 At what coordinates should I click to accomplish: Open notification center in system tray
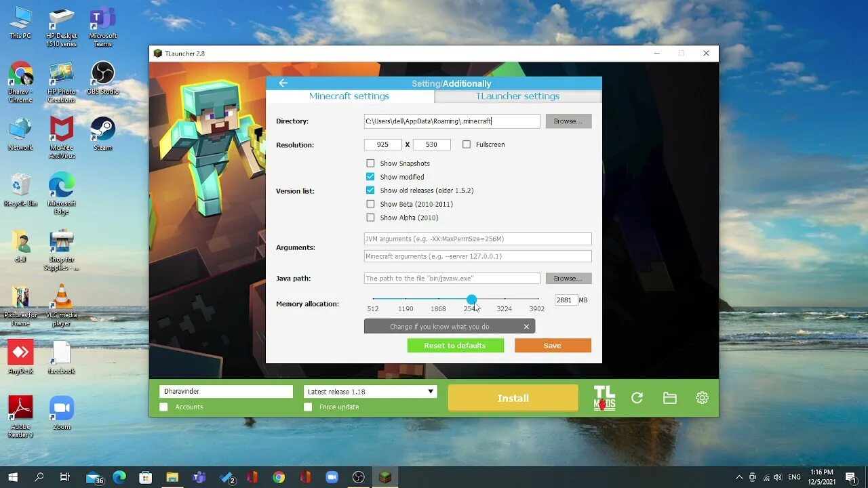tap(850, 477)
